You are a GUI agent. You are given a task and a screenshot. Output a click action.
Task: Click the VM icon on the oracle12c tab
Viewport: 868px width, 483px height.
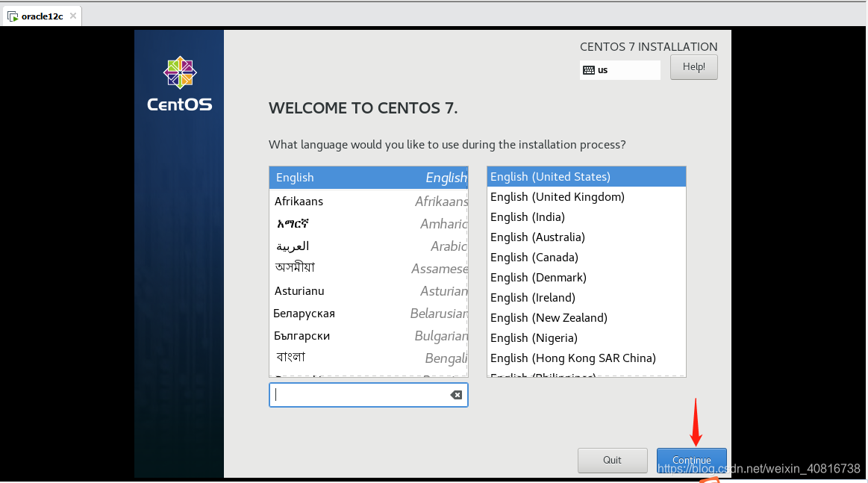[13, 16]
